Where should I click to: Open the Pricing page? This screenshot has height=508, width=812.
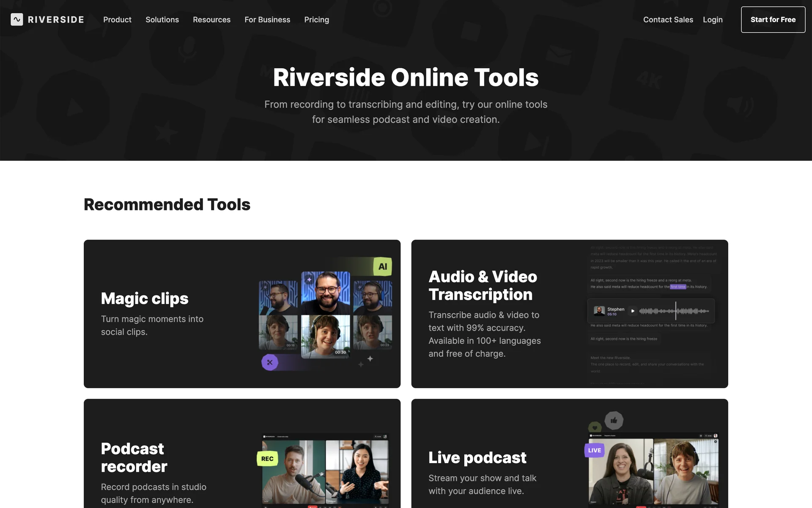click(316, 19)
